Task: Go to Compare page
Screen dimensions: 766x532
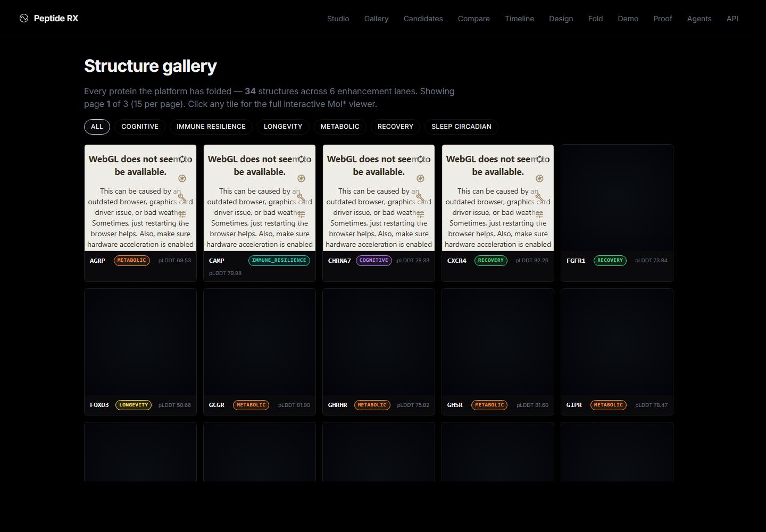Action: (x=474, y=19)
